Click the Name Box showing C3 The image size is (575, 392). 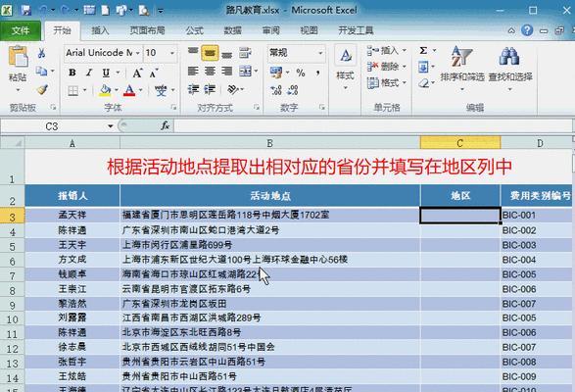tap(53, 126)
